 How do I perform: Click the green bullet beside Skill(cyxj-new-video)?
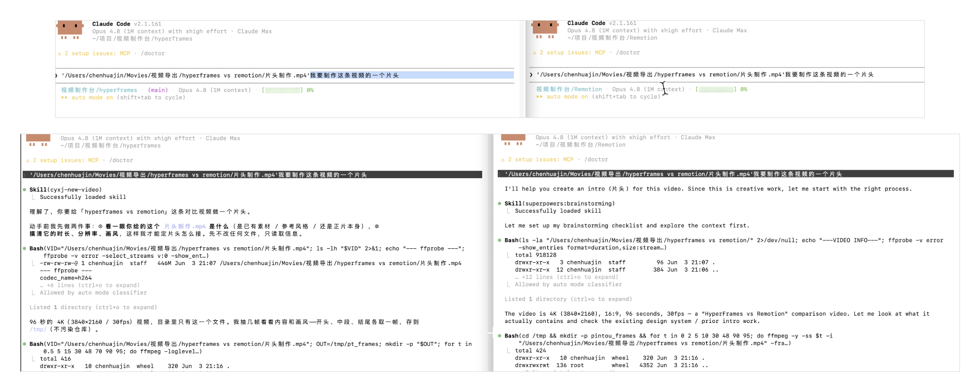tap(24, 190)
